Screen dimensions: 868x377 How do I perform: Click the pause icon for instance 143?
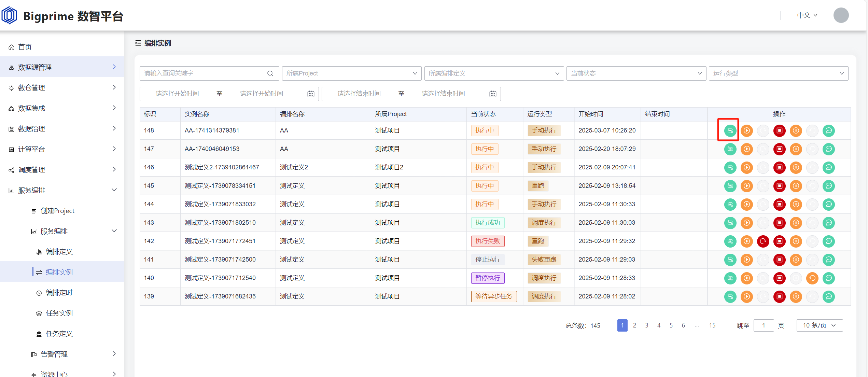[x=796, y=223]
